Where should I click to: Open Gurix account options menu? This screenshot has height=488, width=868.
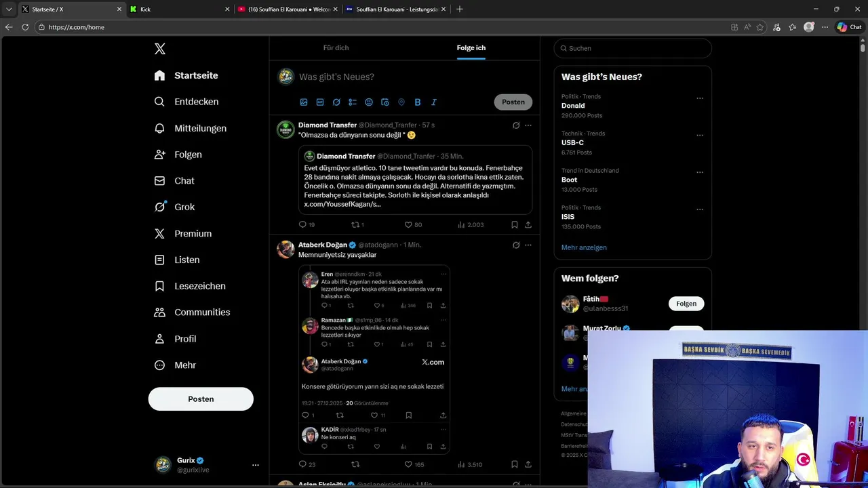(256, 465)
